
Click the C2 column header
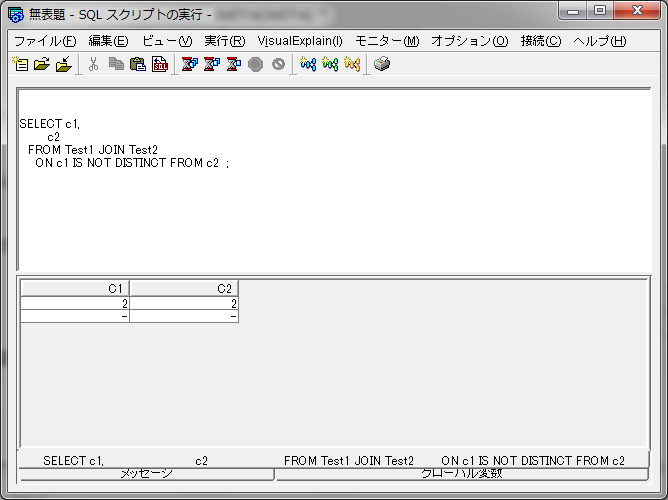click(x=184, y=288)
